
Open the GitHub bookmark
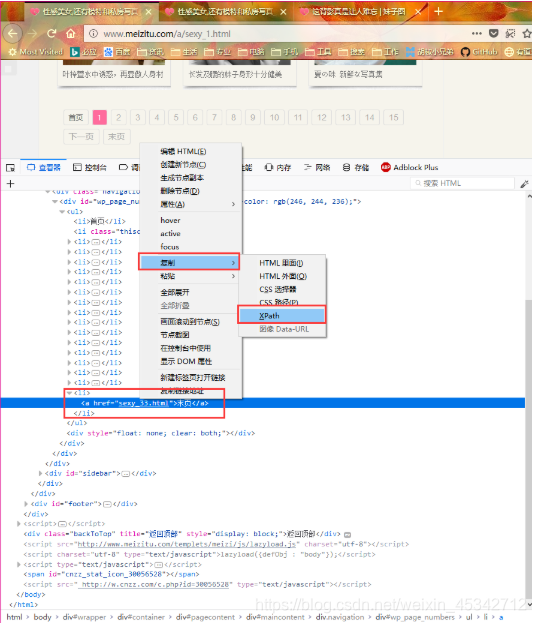tap(479, 52)
